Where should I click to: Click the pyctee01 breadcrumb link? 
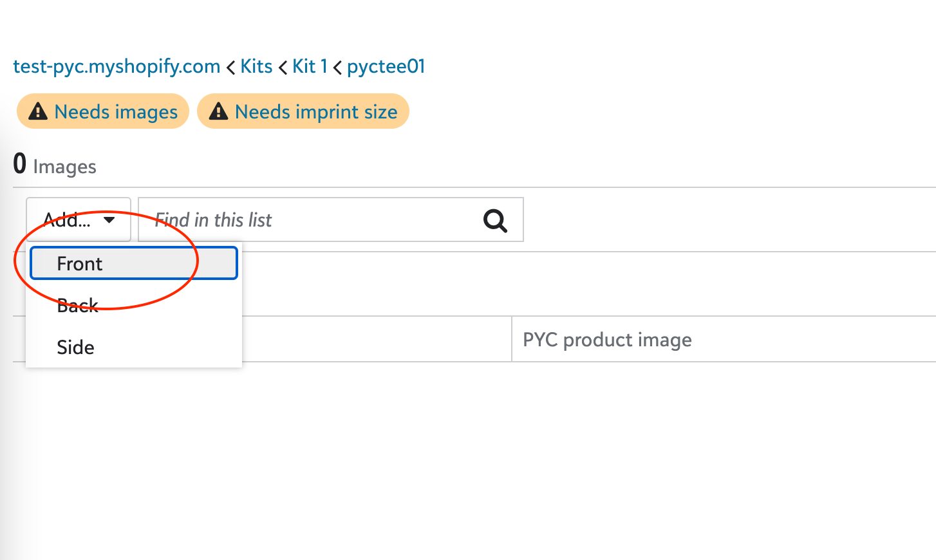386,66
